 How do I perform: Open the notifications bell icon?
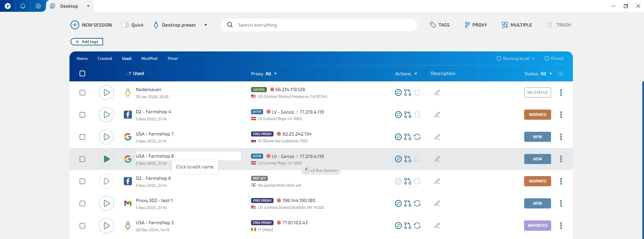click(23, 6)
